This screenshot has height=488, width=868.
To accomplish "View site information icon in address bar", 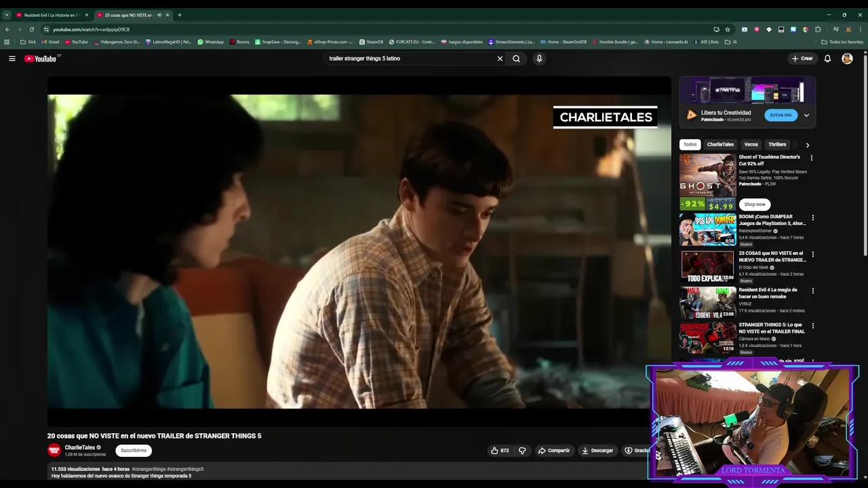I will point(46,29).
